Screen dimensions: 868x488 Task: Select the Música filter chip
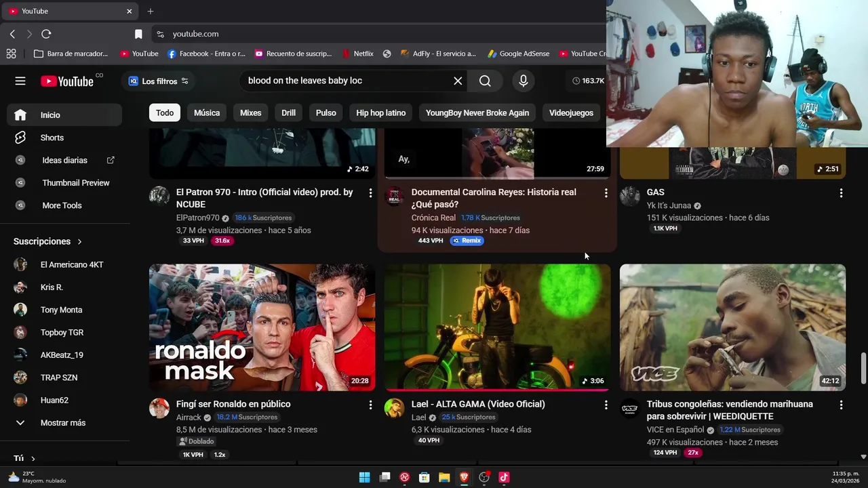click(207, 113)
